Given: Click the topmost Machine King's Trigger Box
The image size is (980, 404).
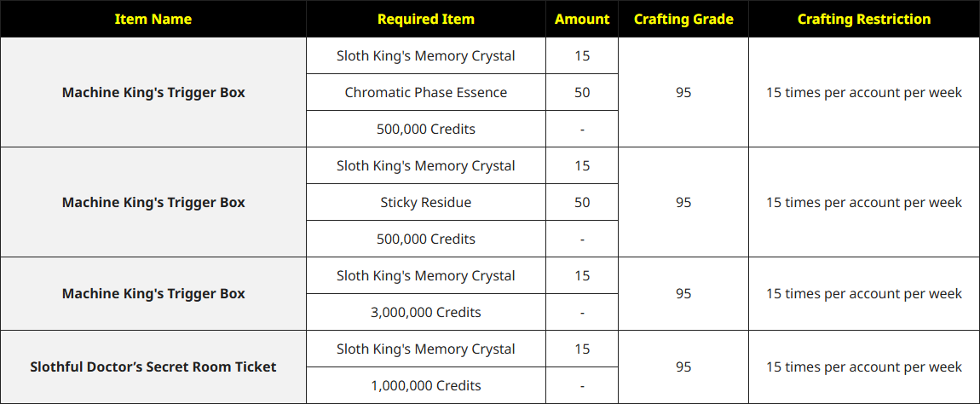Looking at the screenshot, I should 153,92.
